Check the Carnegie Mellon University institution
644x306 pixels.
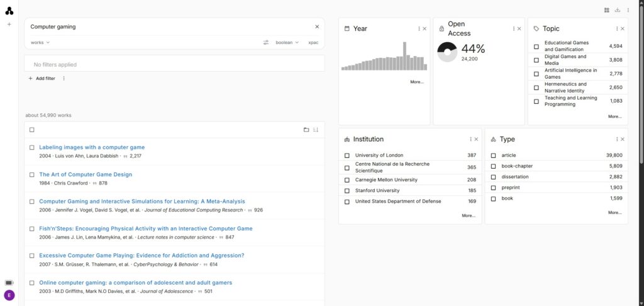point(347,180)
